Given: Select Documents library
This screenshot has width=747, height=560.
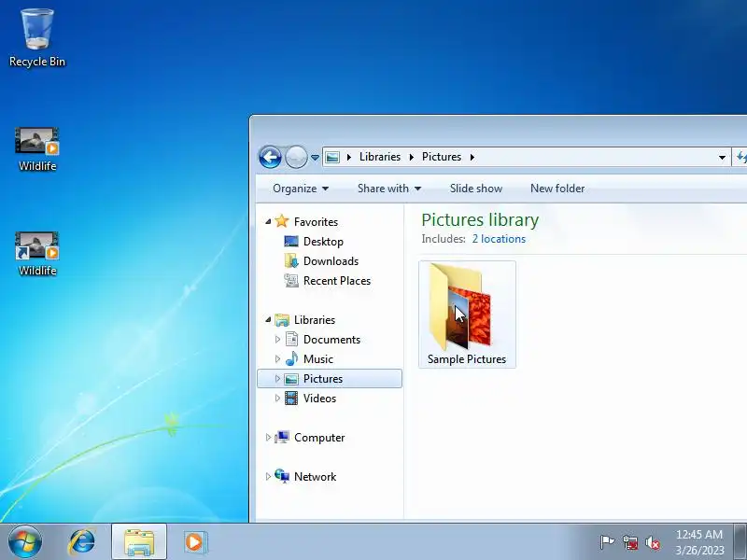Looking at the screenshot, I should (331, 340).
